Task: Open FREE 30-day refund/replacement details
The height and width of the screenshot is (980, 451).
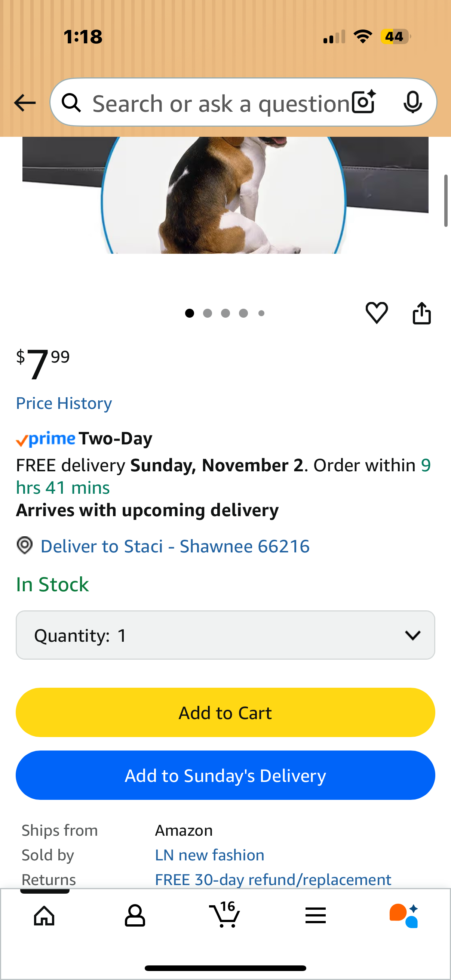Action: point(273,879)
